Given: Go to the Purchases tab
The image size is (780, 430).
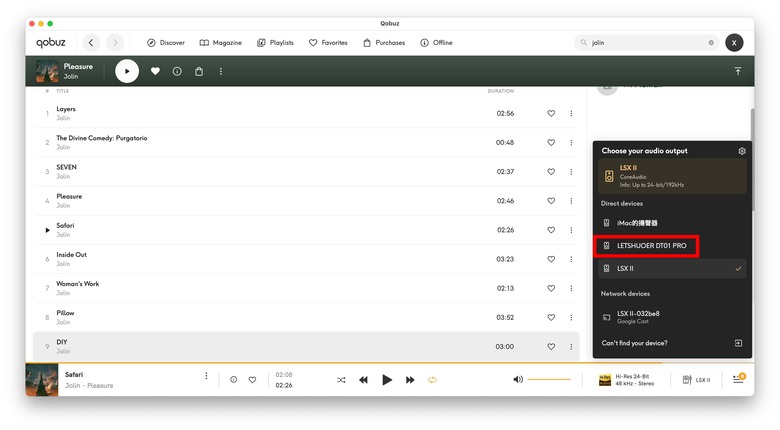Looking at the screenshot, I should [384, 43].
